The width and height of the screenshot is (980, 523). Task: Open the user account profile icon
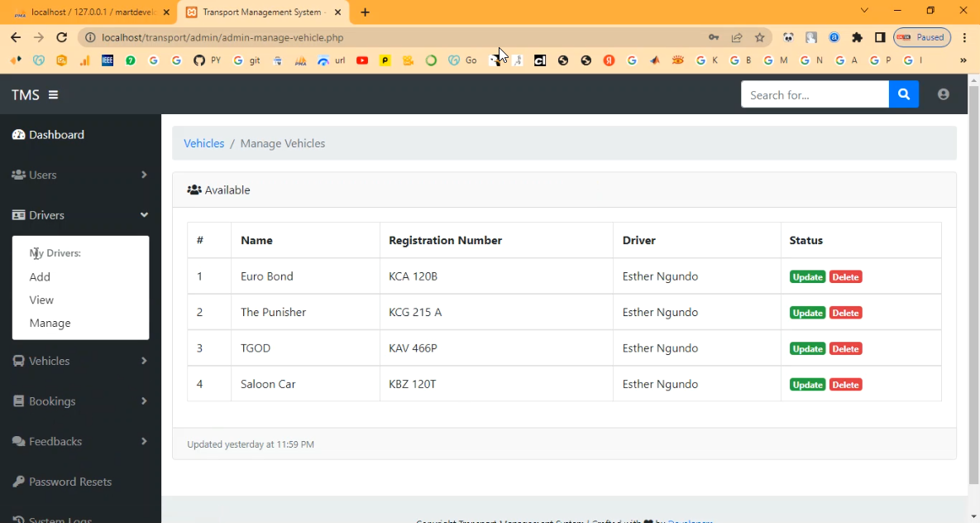(943, 94)
